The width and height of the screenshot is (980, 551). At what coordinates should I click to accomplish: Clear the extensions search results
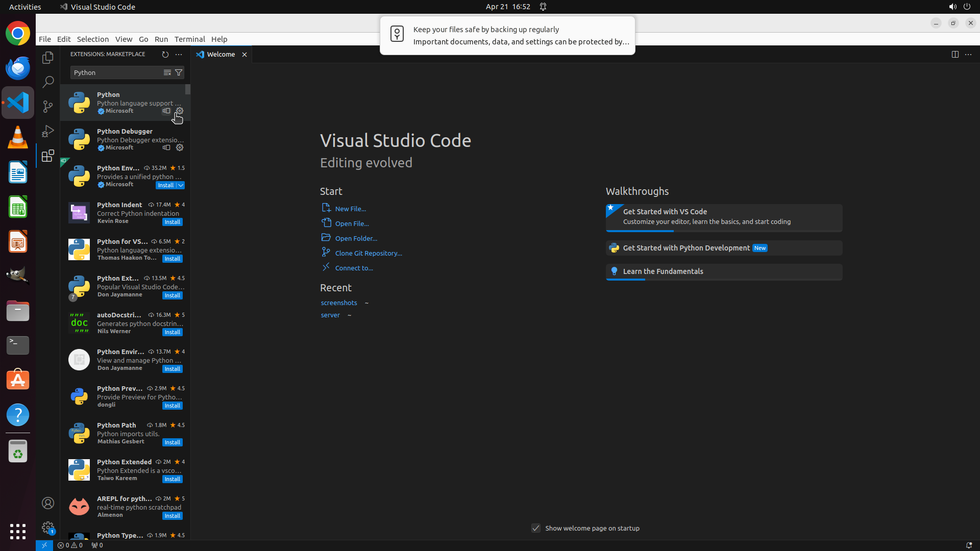coord(167,72)
